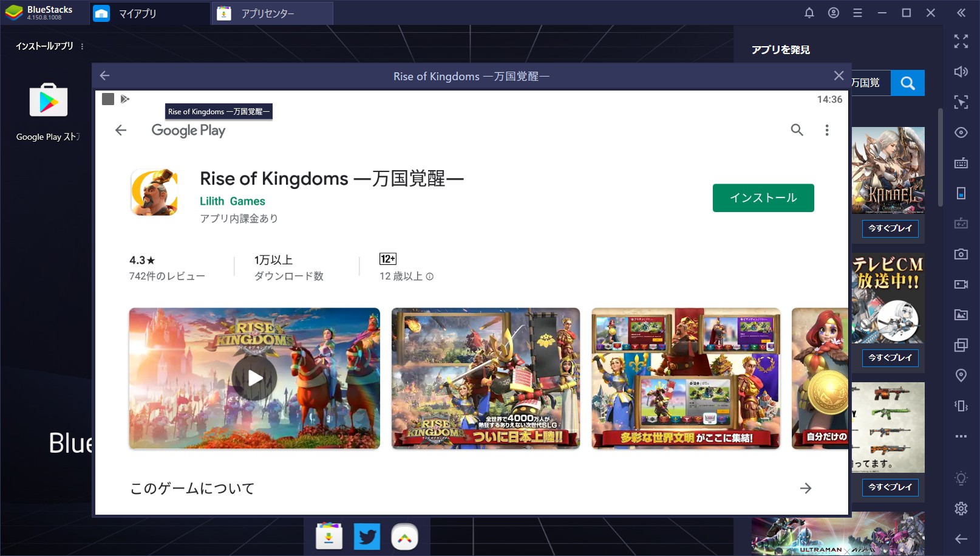
Task: Click the Rise of Kingdoms app icon
Action: tap(154, 192)
